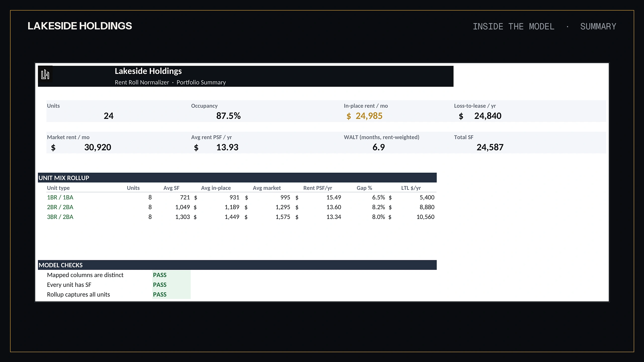The height and width of the screenshot is (362, 644).
Task: Click the LTL $/yr column header
Action: pyautogui.click(x=411, y=188)
